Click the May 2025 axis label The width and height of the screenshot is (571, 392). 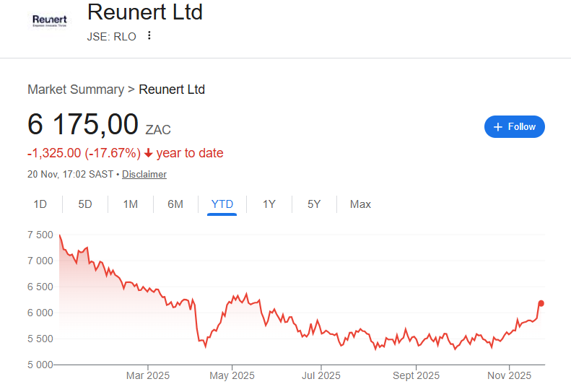point(233,375)
